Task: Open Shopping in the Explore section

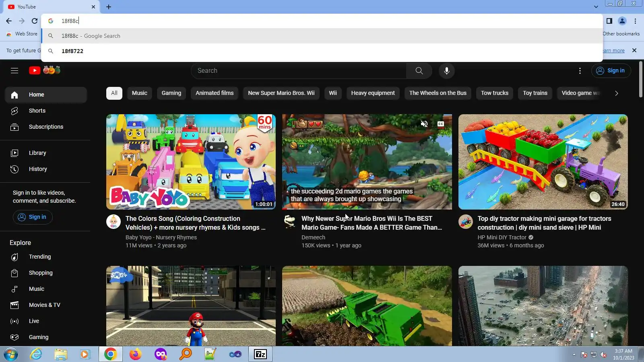Action: (x=46, y=273)
